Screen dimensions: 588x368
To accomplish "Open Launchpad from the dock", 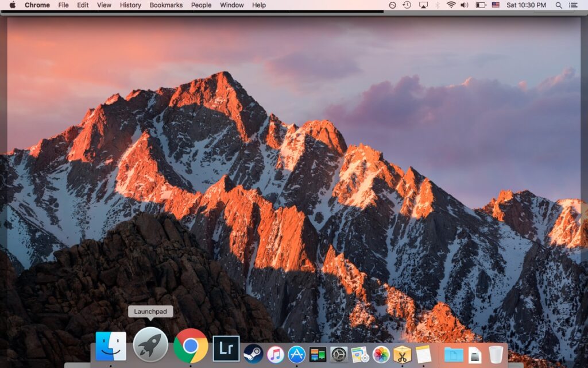I will click(x=150, y=345).
